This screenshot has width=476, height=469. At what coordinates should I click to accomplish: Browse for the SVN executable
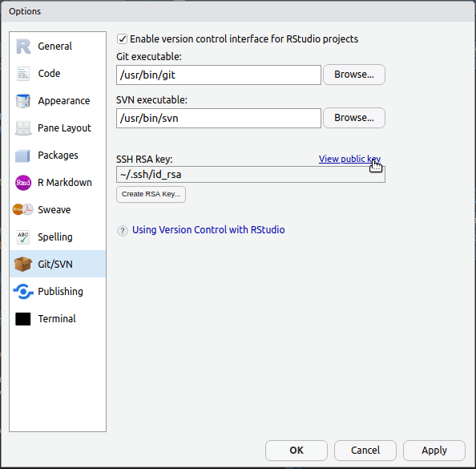pyautogui.click(x=354, y=118)
